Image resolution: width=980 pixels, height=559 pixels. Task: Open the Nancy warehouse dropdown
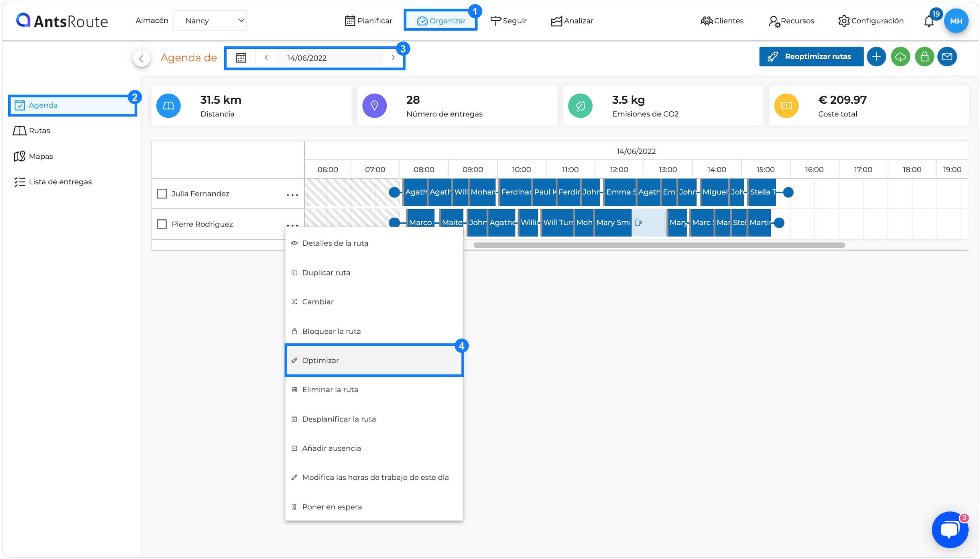210,20
